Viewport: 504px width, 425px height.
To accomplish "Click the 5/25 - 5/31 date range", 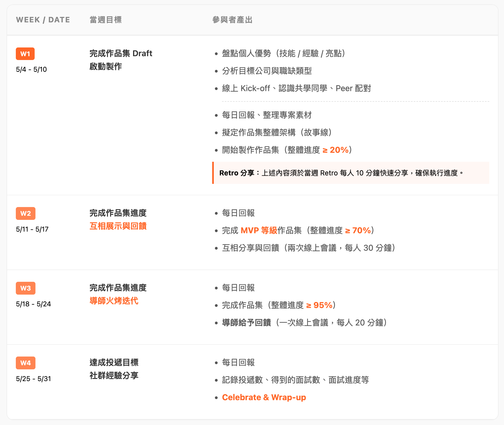I will (33, 379).
